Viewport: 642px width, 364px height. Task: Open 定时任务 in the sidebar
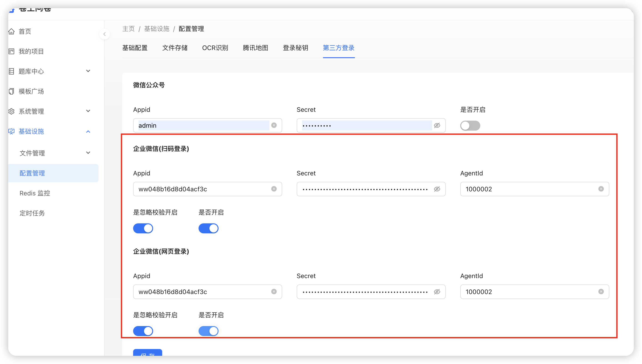(32, 213)
